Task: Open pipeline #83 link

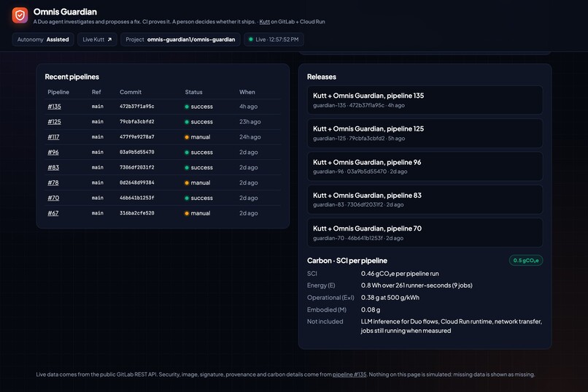Action: point(53,167)
